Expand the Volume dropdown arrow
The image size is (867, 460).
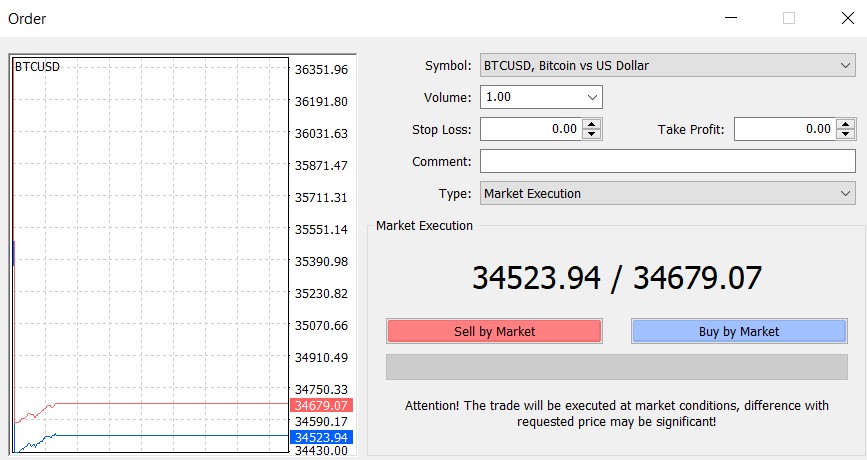[x=592, y=98]
